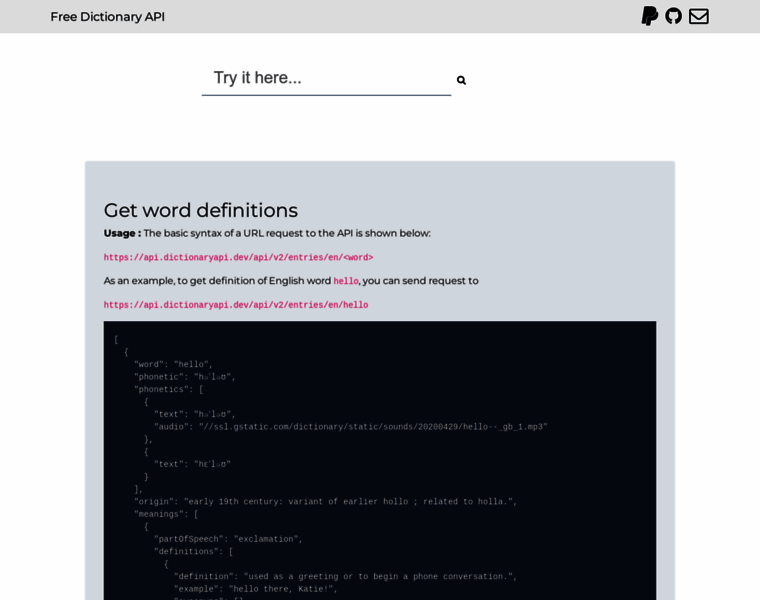The height and width of the screenshot is (600, 760).
Task: Click the email envelope icon
Action: tap(699, 16)
